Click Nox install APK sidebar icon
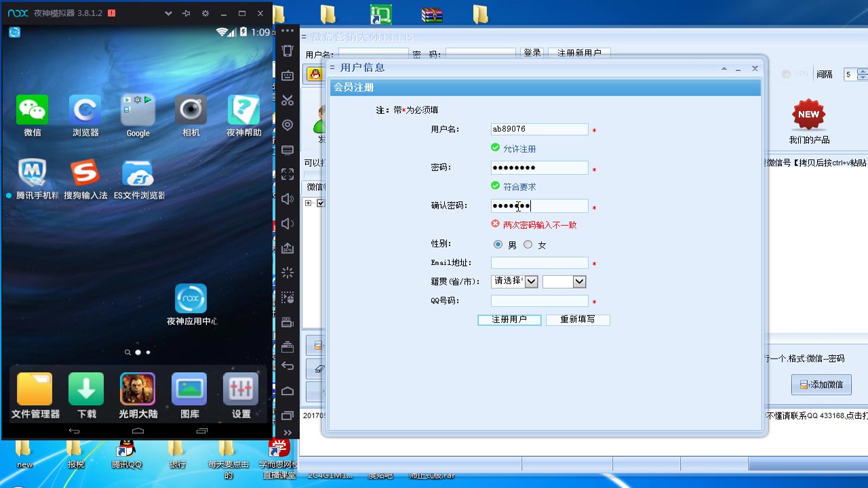Image resolution: width=868 pixels, height=488 pixels. coord(288,248)
